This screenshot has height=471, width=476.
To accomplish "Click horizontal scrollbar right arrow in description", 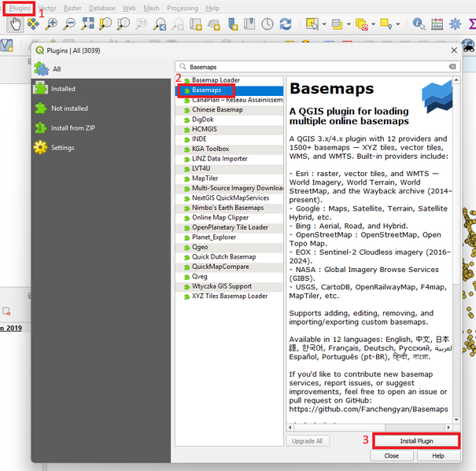I will coord(448,427).
